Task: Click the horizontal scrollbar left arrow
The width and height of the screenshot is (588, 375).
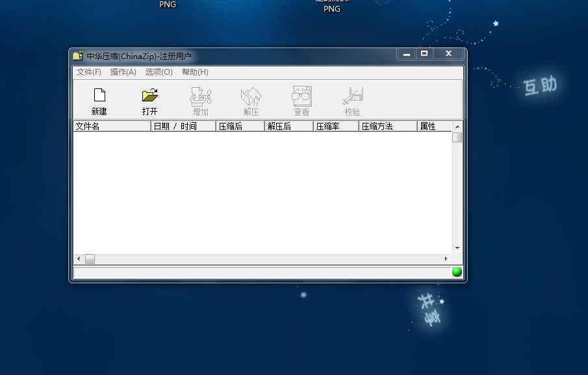Action: pyautogui.click(x=79, y=259)
